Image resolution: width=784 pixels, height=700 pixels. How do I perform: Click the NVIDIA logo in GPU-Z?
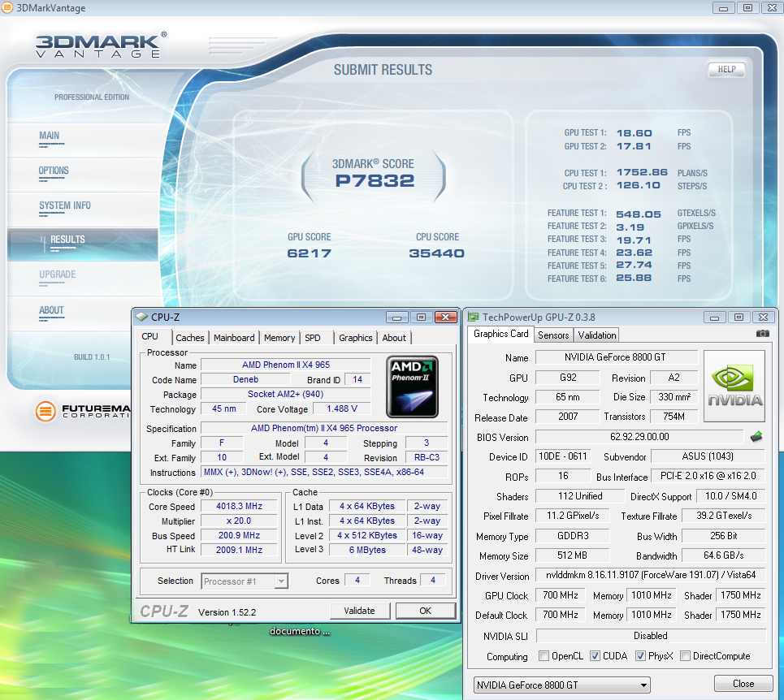(734, 387)
